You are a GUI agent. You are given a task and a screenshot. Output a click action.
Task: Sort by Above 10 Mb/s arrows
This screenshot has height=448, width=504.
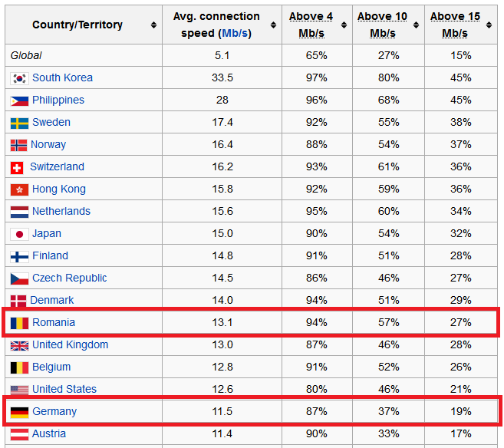click(x=416, y=25)
